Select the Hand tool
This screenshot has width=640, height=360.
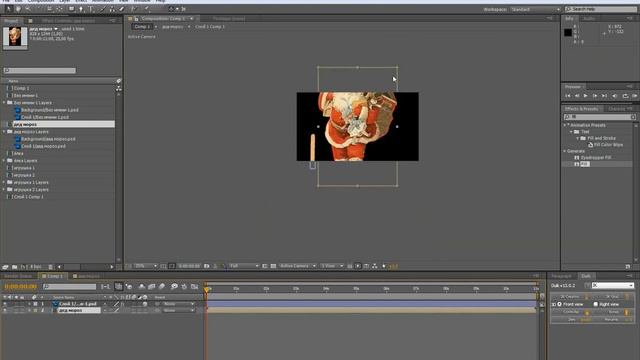pyautogui.click(x=18, y=9)
